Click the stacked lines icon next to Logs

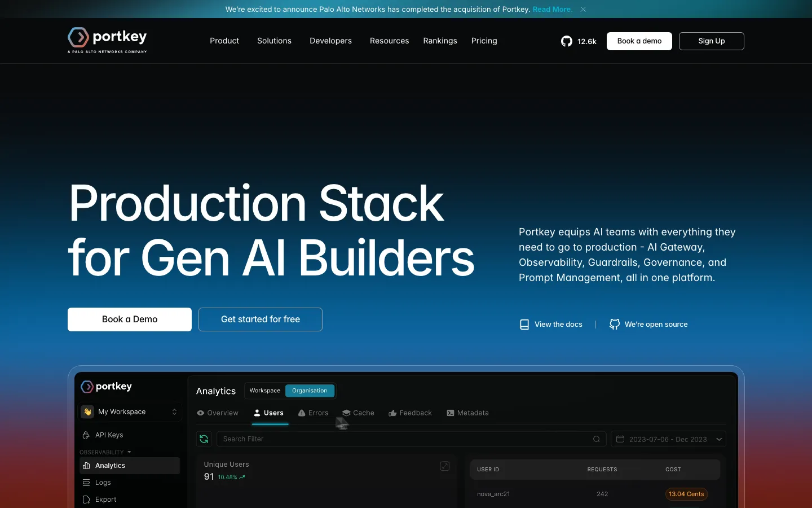click(x=86, y=483)
